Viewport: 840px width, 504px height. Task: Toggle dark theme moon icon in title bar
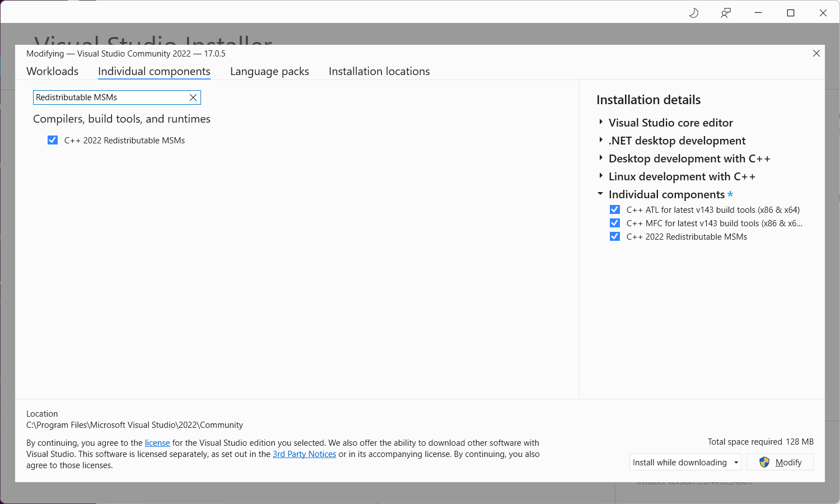tap(693, 13)
